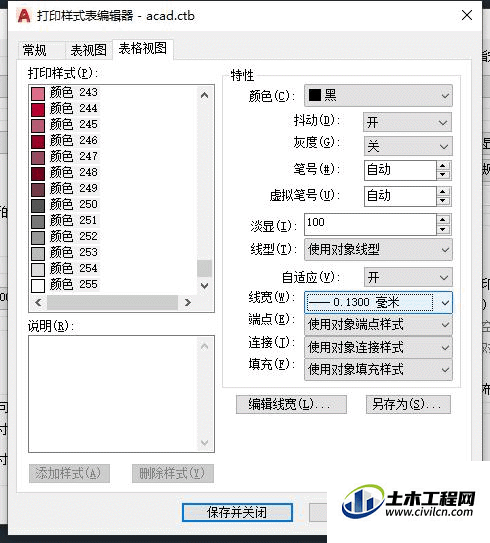The height and width of the screenshot is (543, 490).
Task: Select the 颜色 243 swatch
Action: point(38,93)
